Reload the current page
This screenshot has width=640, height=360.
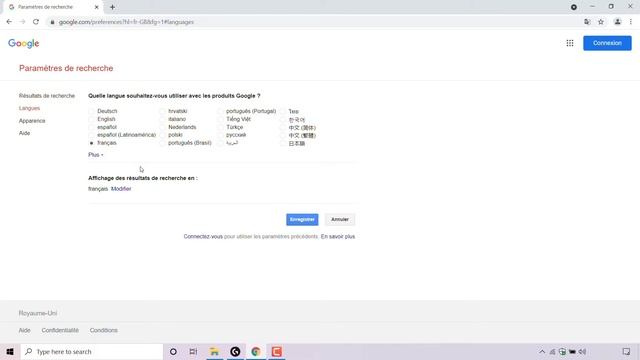pyautogui.click(x=36, y=22)
